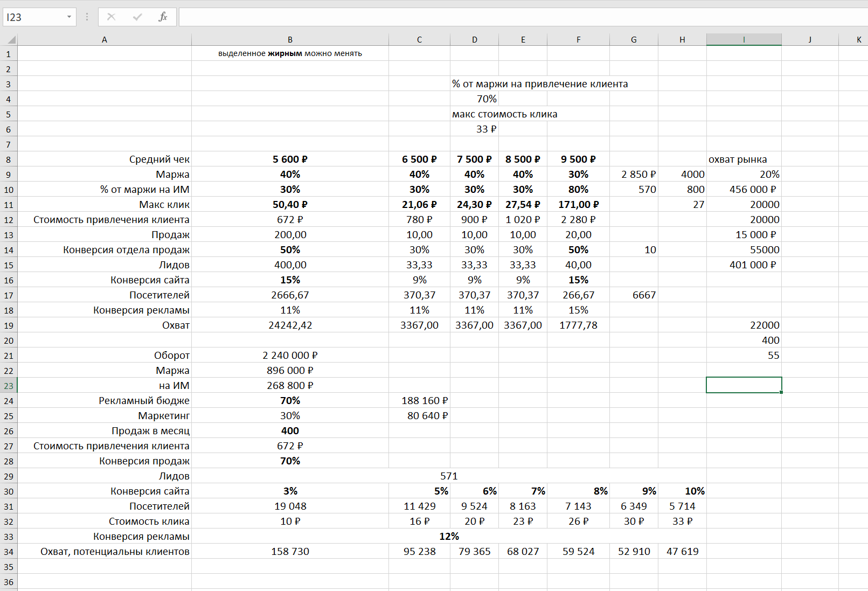868x591 pixels.
Task: Select the bold 12% ad conversion cell
Action: click(x=448, y=537)
